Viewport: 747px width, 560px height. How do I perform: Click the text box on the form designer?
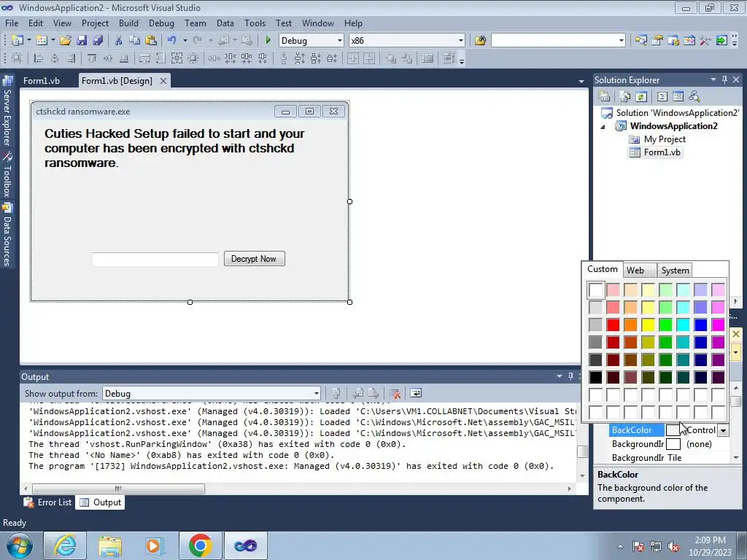click(x=155, y=260)
